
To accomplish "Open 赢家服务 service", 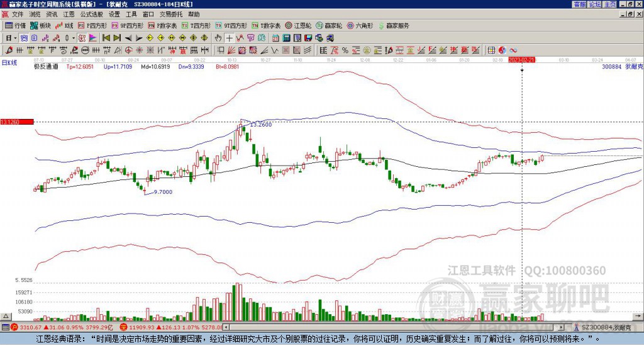I will pyautogui.click(x=394, y=25).
